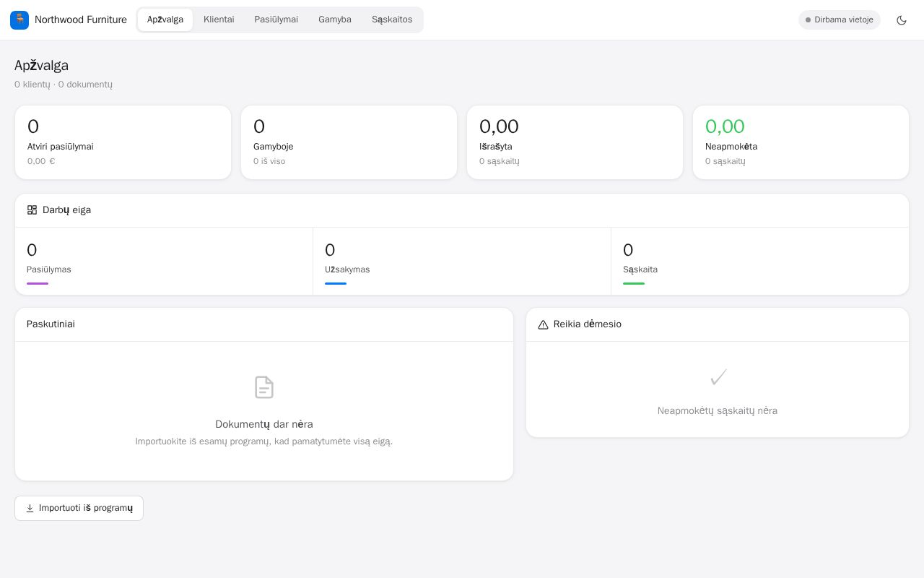Click the 'Dokumentų dar nėra' message
924x578 pixels.
tap(264, 424)
